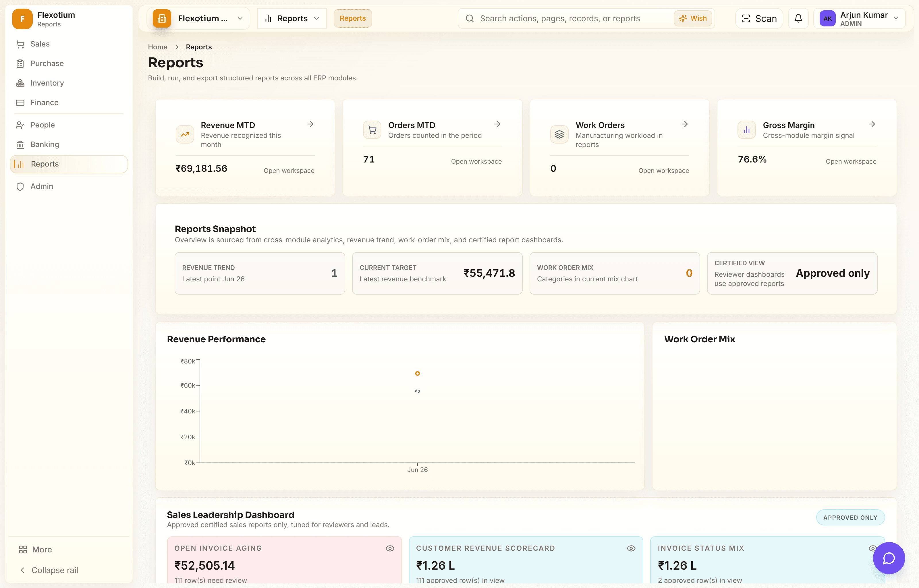Open Revenue MTD card arrow
Viewport: 919px width, 588px height.
coord(310,124)
